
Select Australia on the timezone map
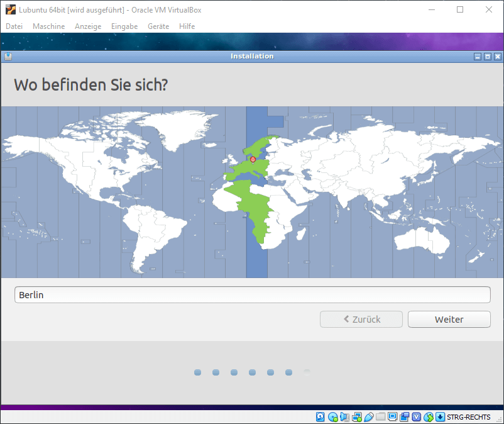point(421,241)
